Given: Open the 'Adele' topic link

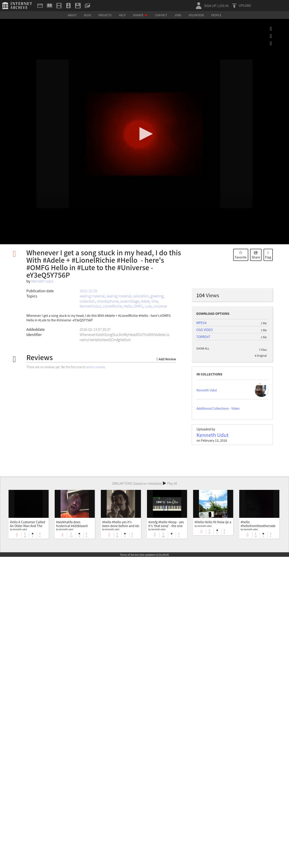Looking at the screenshot, I should point(145,301).
